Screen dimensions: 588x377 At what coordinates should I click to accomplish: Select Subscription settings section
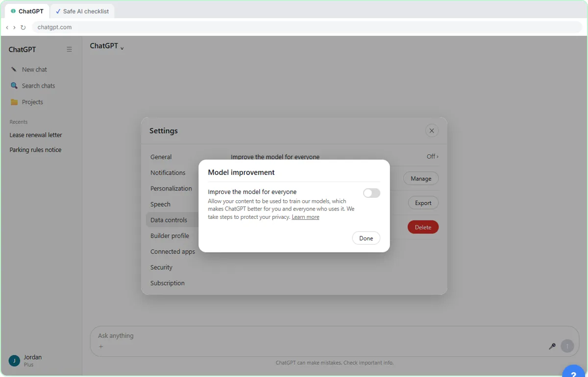[168, 283]
